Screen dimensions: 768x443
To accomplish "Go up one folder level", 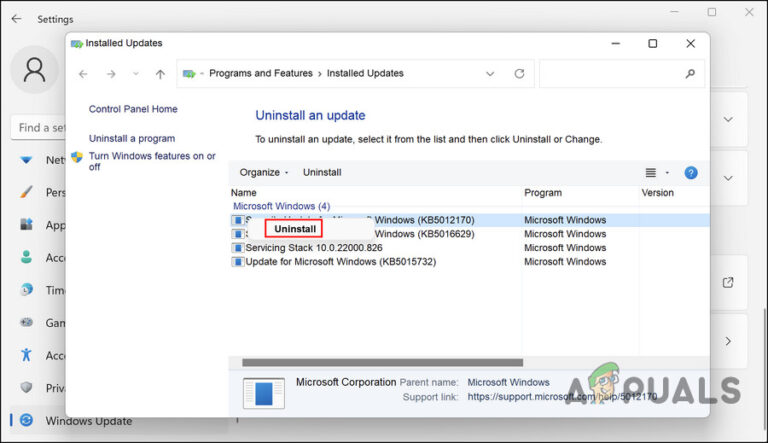I will click(x=160, y=74).
